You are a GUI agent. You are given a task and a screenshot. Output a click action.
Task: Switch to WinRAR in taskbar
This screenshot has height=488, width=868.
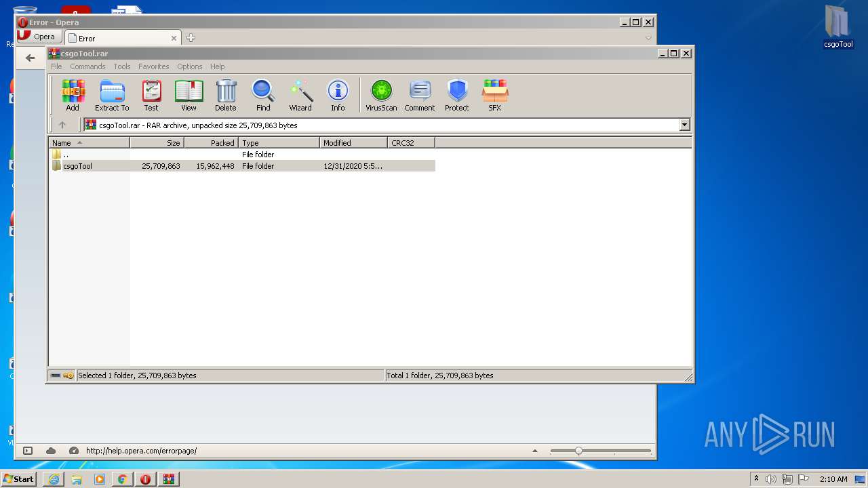pyautogui.click(x=169, y=479)
